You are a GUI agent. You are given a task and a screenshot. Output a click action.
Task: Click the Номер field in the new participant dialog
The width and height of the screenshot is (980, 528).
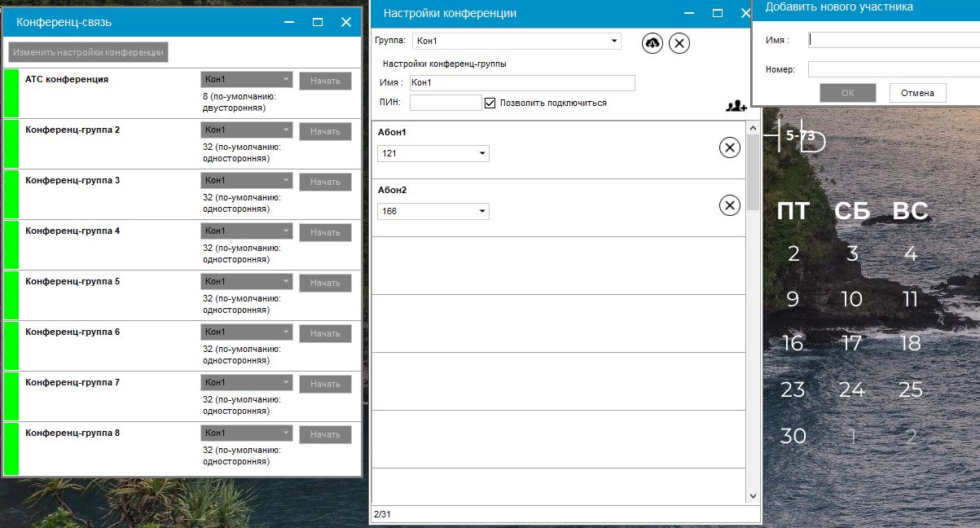pyautogui.click(x=894, y=69)
